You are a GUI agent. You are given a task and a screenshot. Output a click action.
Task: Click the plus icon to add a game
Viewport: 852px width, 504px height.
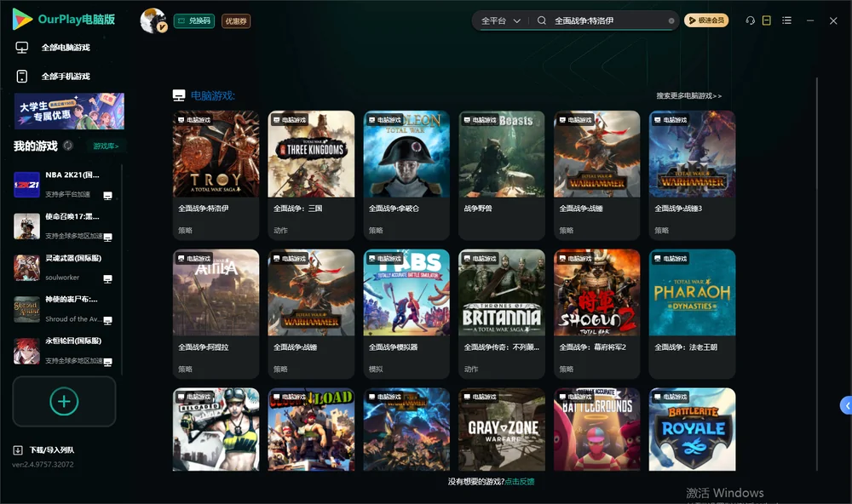64,401
